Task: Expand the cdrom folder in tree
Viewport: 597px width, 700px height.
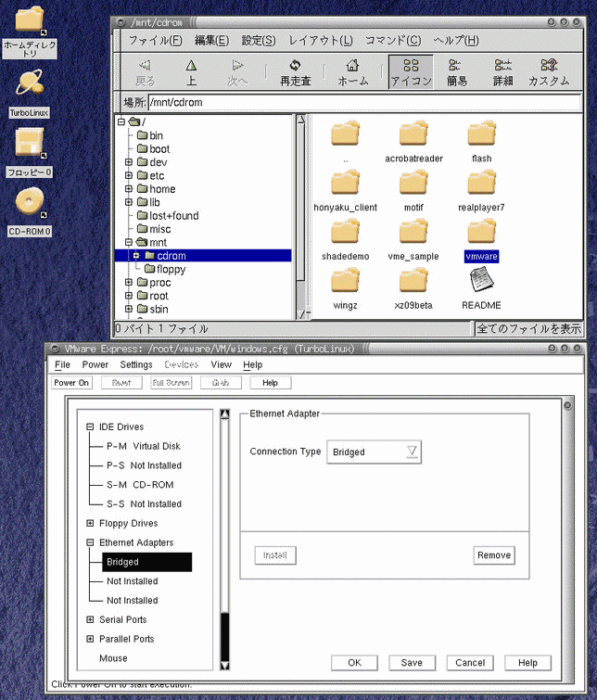Action: [x=136, y=255]
